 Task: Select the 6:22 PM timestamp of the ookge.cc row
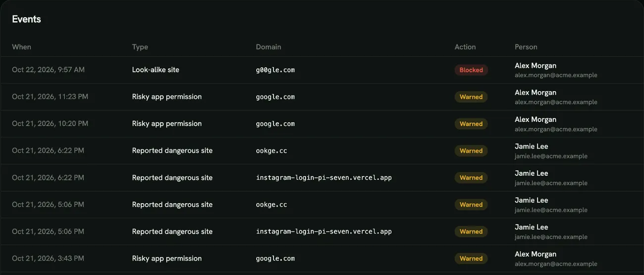tap(48, 151)
